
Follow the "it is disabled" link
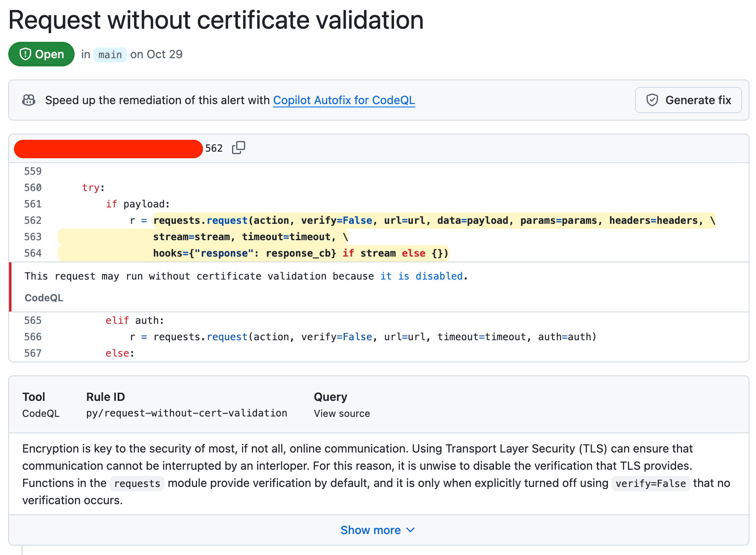(x=421, y=276)
